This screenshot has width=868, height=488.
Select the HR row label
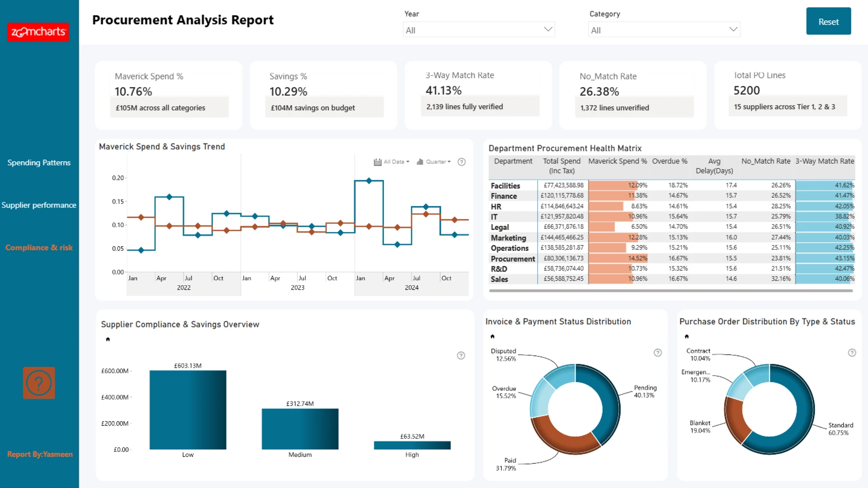pyautogui.click(x=496, y=206)
